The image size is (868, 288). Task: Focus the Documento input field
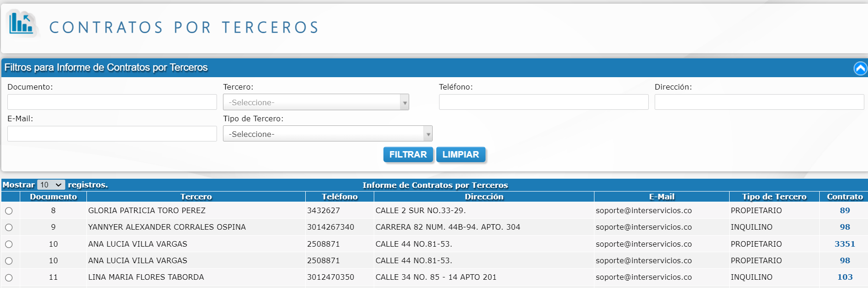tap(112, 102)
